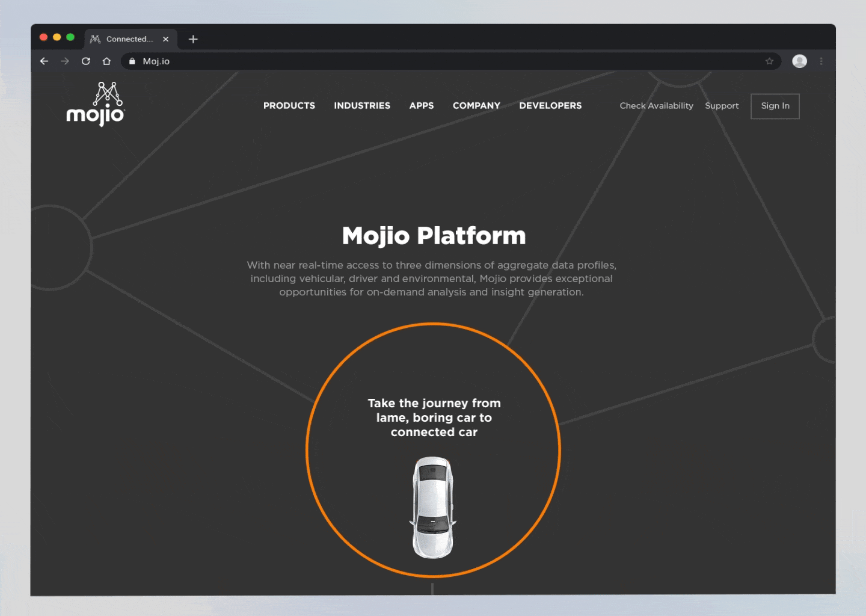The image size is (866, 616).
Task: Click the Mojio logo
Action: (95, 104)
